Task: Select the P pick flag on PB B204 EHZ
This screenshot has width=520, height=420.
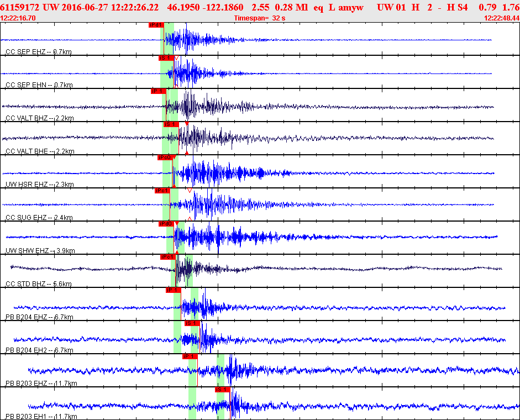Action: 173,290
